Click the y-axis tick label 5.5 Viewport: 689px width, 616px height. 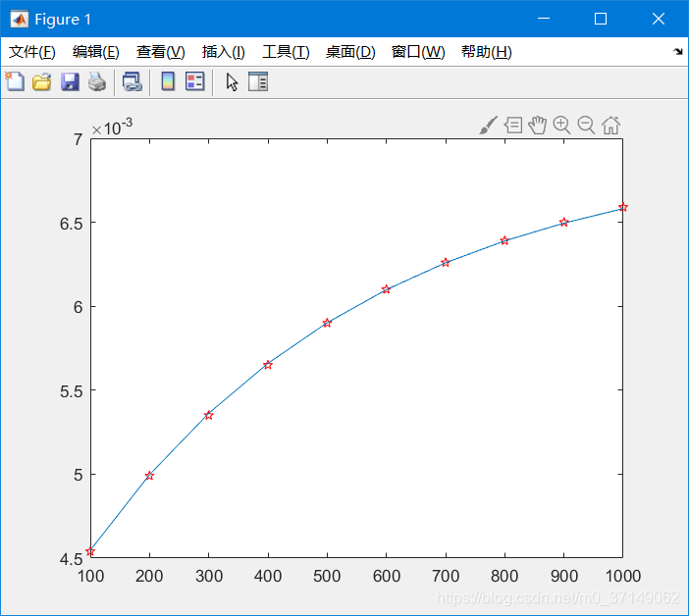72,391
